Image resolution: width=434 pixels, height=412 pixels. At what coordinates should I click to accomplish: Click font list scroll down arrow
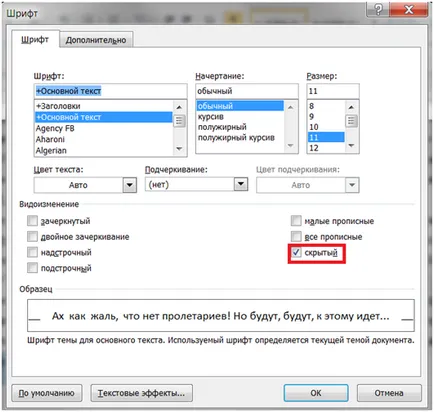(x=179, y=149)
